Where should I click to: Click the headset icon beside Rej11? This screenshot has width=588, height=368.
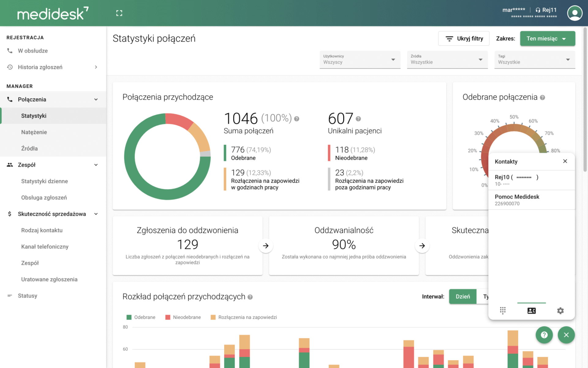pos(538,10)
